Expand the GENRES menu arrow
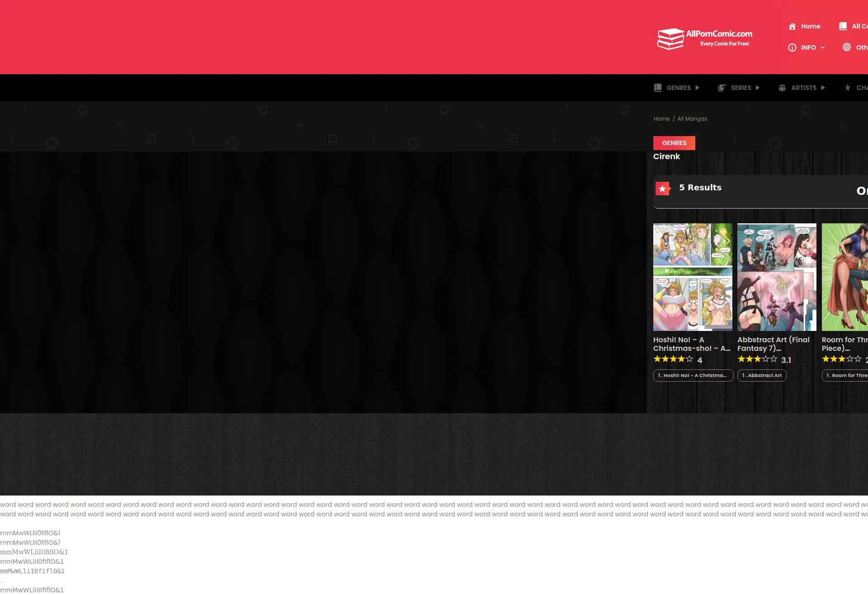 [697, 88]
